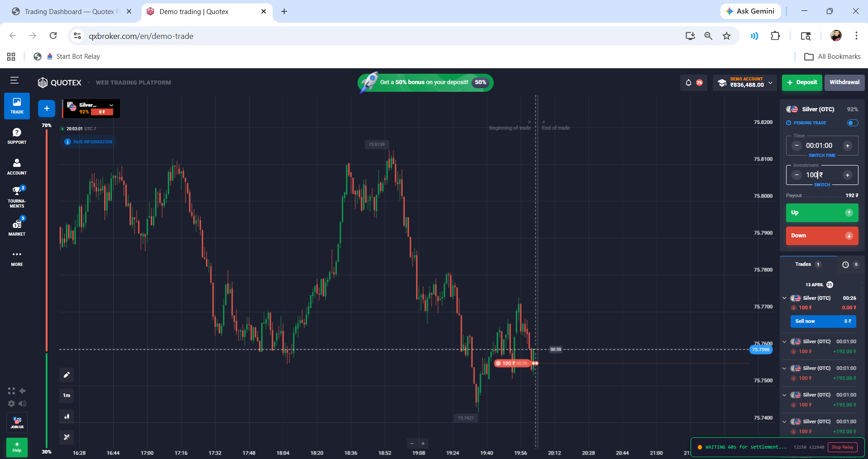Viewport: 868px width, 459px height.
Task: Open the hamburger menu in Quotex header
Action: point(14,80)
